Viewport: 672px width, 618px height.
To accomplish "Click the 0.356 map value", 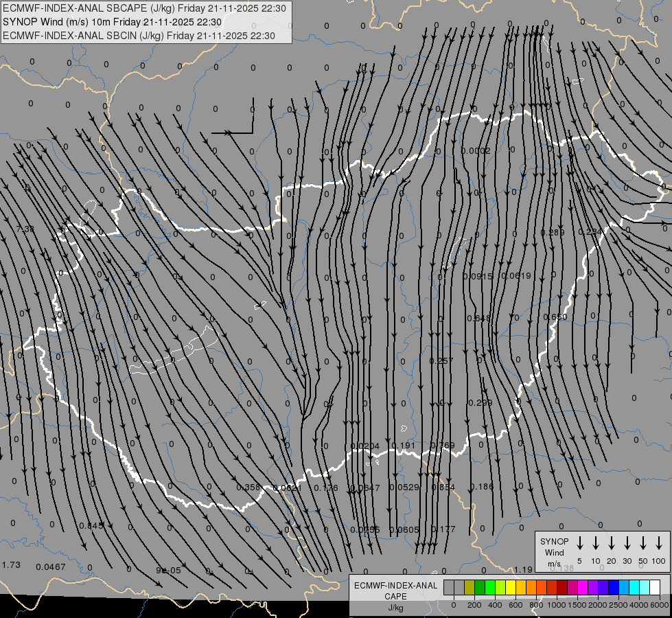I will 248,488.
